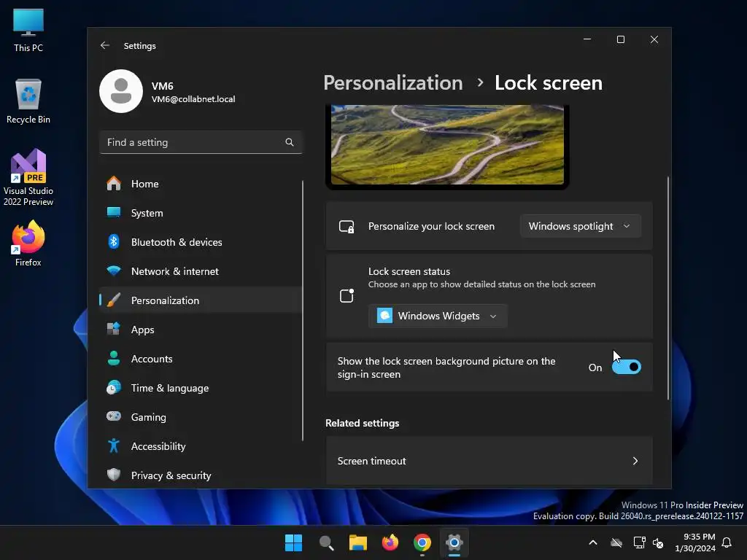Screen dimensions: 747x560
Task: Open System settings category
Action: click(201, 213)
